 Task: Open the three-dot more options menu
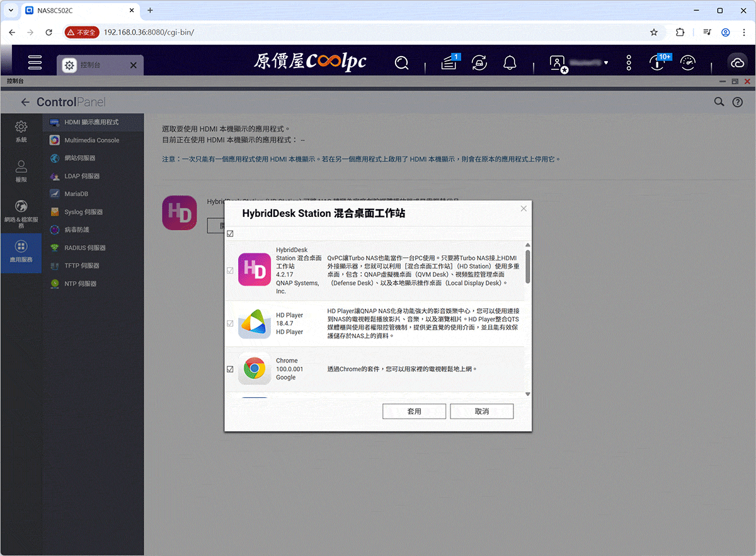(629, 62)
